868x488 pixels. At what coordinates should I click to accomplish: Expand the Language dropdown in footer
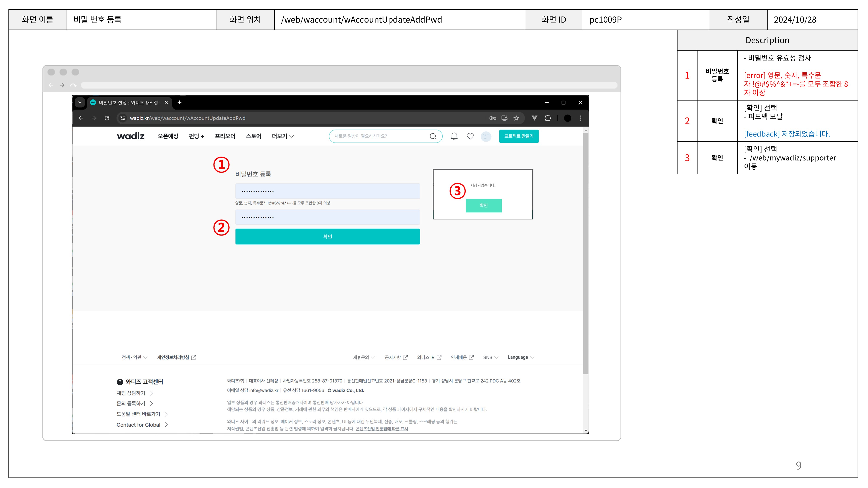pos(521,357)
